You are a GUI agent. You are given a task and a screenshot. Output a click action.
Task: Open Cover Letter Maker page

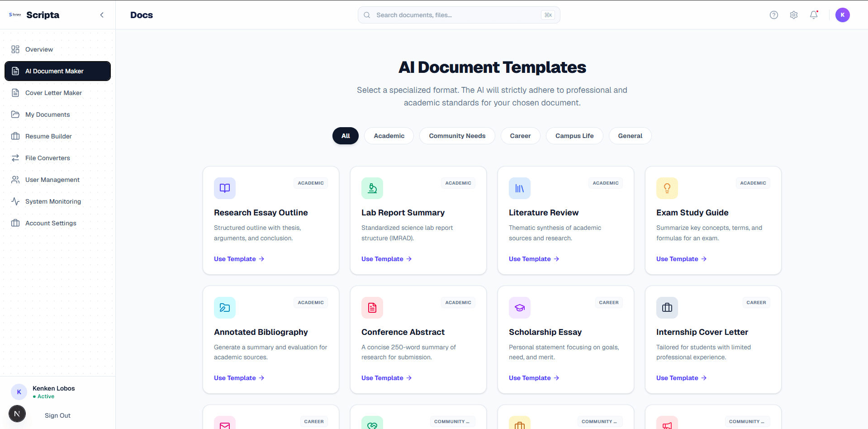(57, 93)
